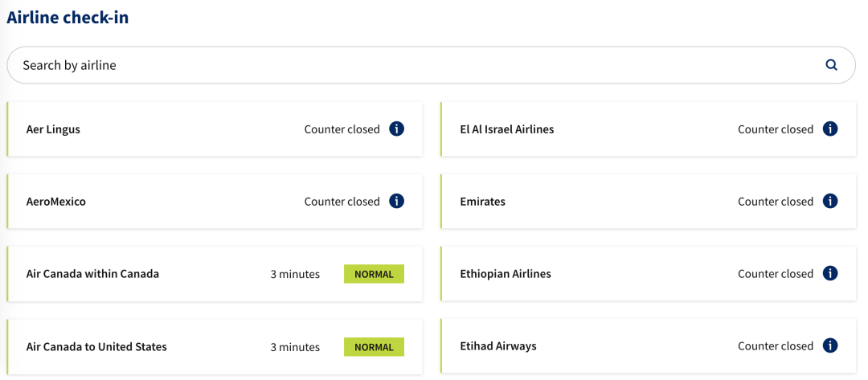
Task: Show info icon for Emirates
Action: point(829,201)
